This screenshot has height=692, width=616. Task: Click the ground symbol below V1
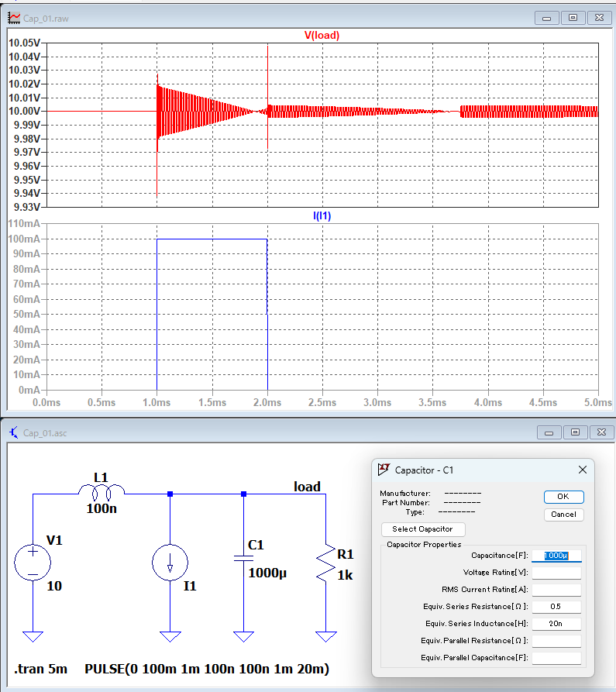(33, 636)
